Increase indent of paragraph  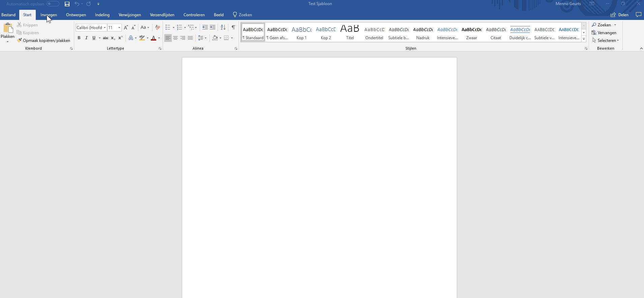coord(213,27)
